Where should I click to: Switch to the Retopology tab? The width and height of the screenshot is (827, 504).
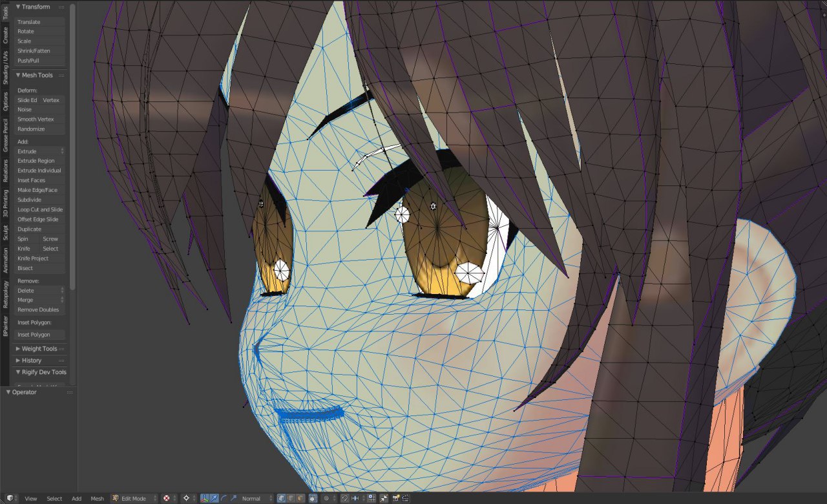[x=5, y=293]
